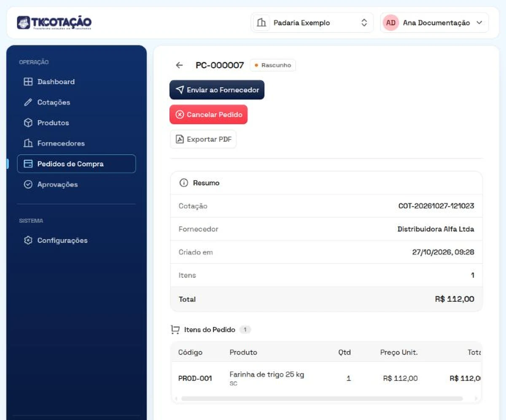This screenshot has height=420, width=506.
Task: Click the Aprovações check-circle icon
Action: pyautogui.click(x=28, y=184)
